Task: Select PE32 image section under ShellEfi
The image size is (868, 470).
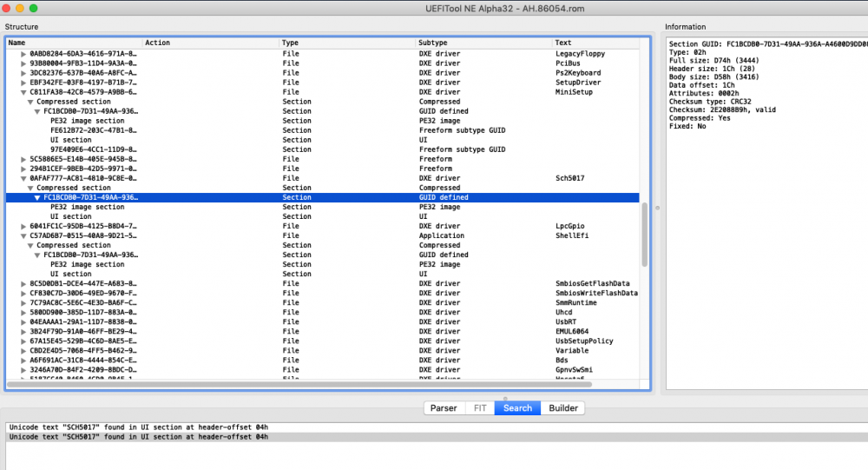Action: 322,264
